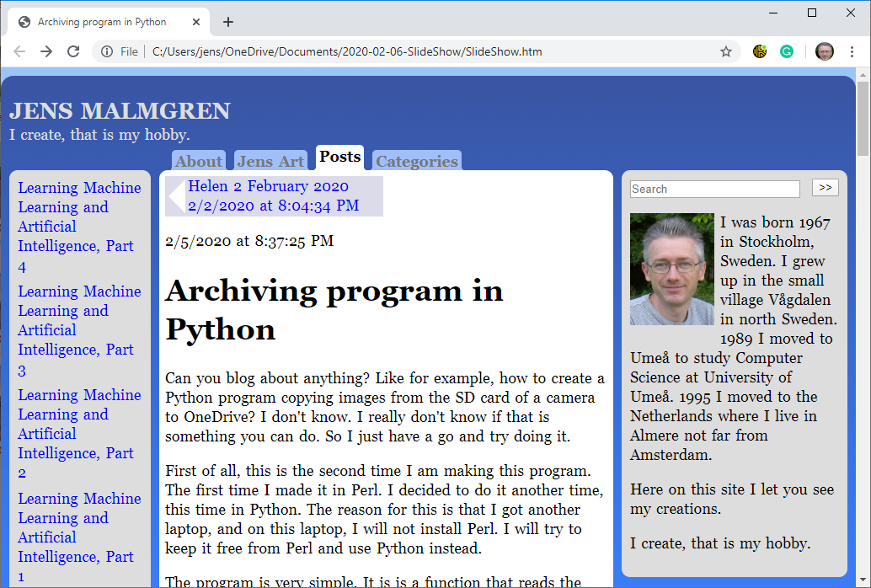Go back with the browser back arrow

[x=19, y=51]
